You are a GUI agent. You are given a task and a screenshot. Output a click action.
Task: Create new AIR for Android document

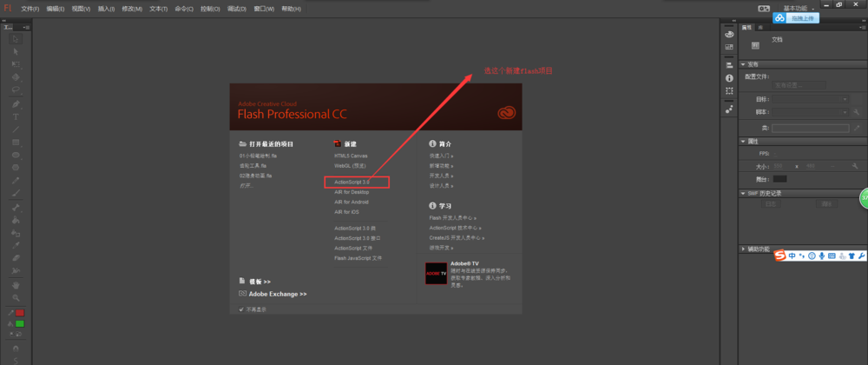tap(351, 202)
